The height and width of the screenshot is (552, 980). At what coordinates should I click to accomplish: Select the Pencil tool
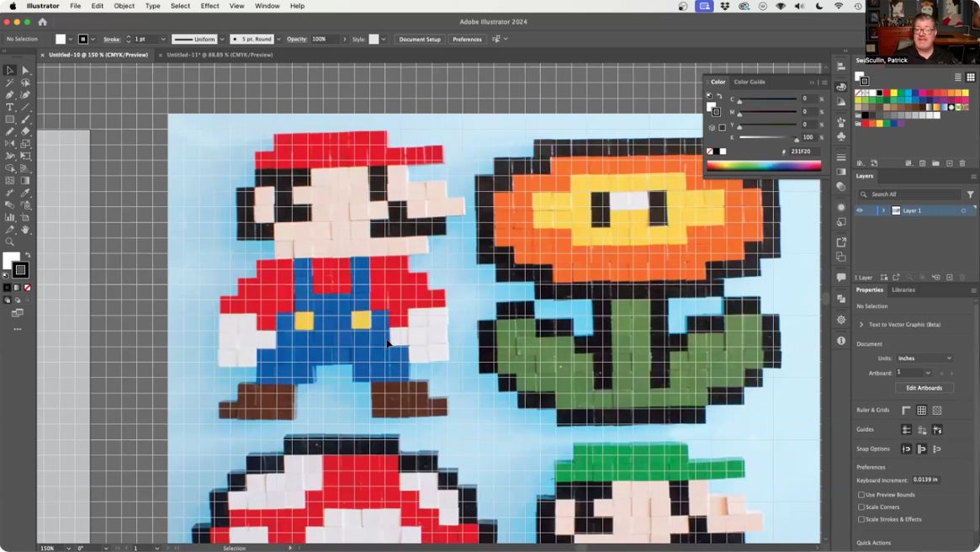coord(10,131)
